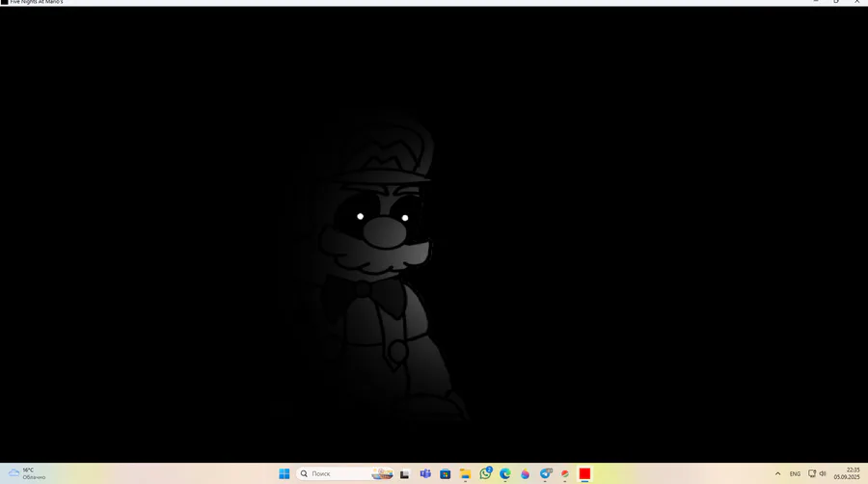The image size is (868, 484).
Task: Launch Microsoft Edge from the taskbar
Action: 504,474
